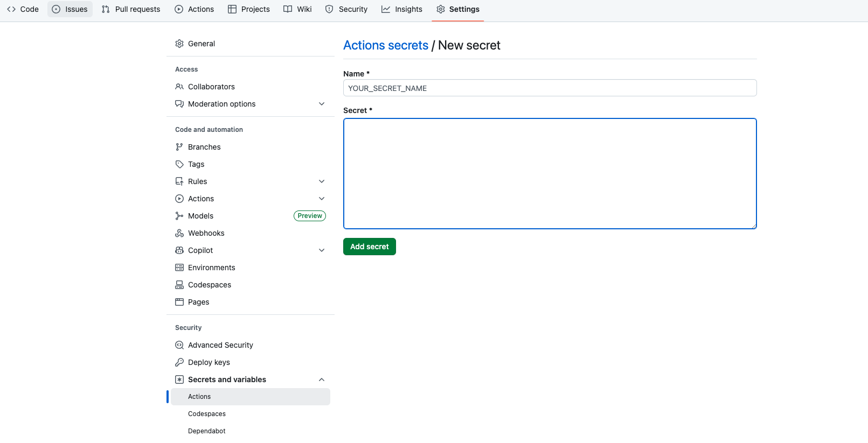Switch to the Issues tab
The image size is (868, 443).
[70, 9]
